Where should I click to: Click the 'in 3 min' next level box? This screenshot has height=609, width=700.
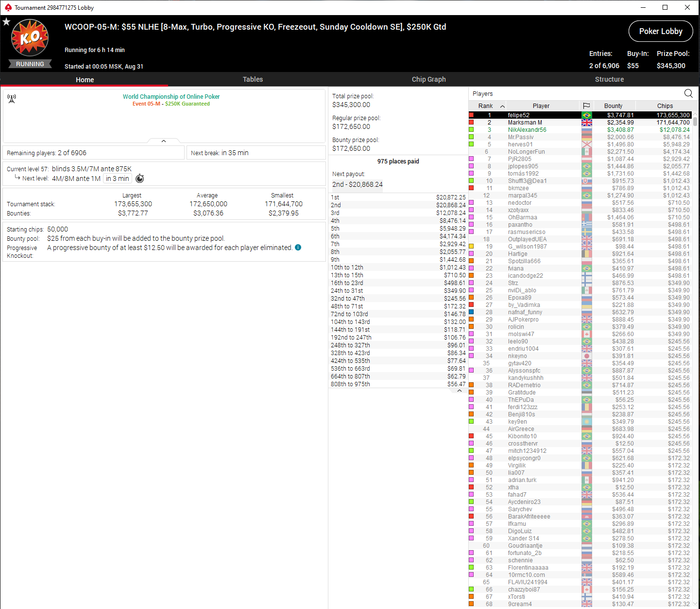click(x=117, y=179)
